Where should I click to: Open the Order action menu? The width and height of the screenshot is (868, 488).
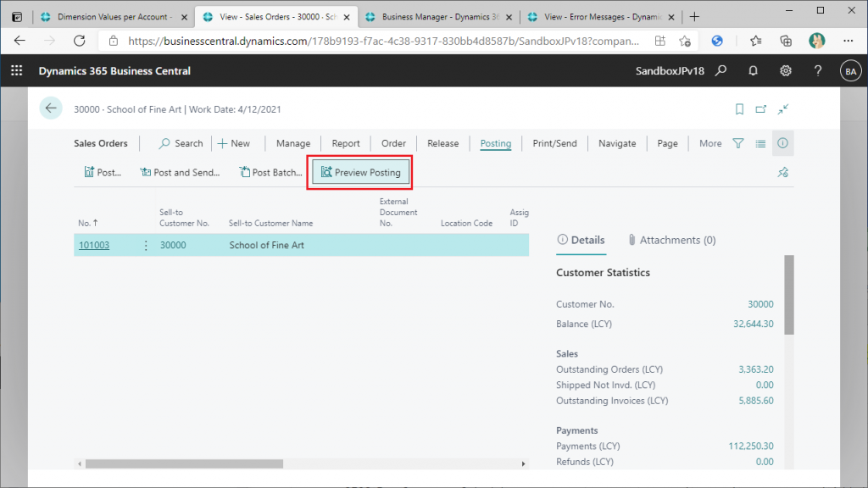pyautogui.click(x=393, y=143)
